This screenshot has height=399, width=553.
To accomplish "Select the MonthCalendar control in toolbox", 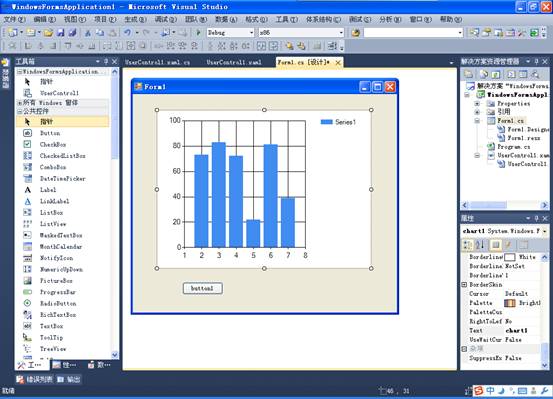I will (61, 247).
